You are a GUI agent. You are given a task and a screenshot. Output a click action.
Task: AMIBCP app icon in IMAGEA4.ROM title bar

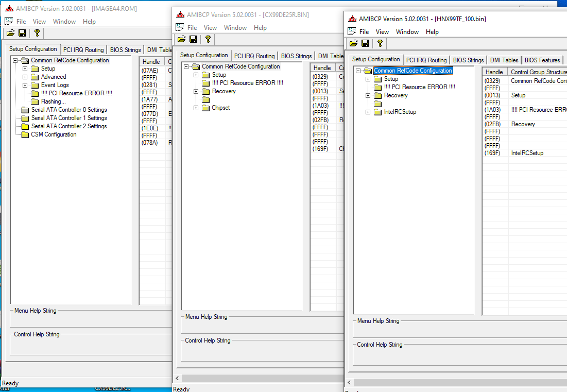(9, 9)
